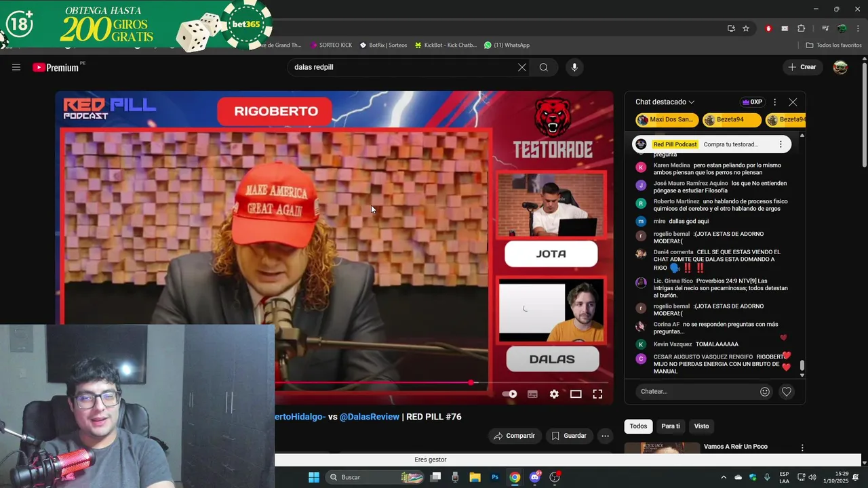Select the Maxi Dos San... super chat chip

[667, 120]
